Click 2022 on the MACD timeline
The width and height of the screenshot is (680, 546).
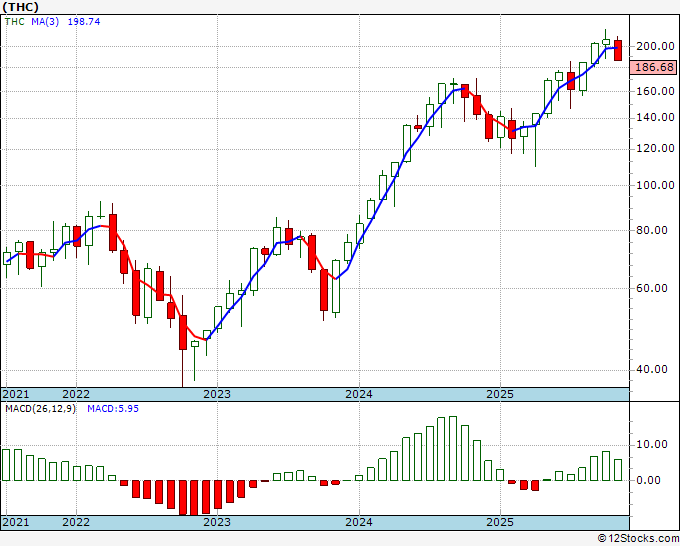tap(76, 522)
